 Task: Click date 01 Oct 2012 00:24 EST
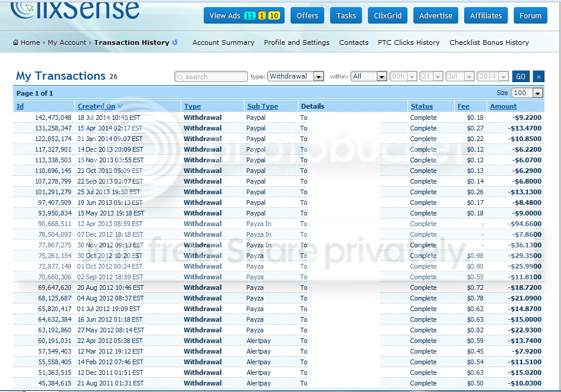click(x=110, y=266)
